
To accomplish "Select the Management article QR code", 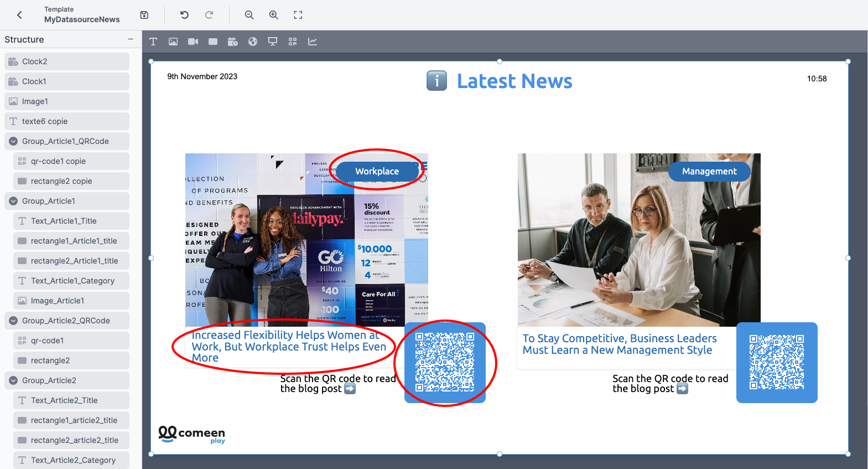I will [x=777, y=362].
